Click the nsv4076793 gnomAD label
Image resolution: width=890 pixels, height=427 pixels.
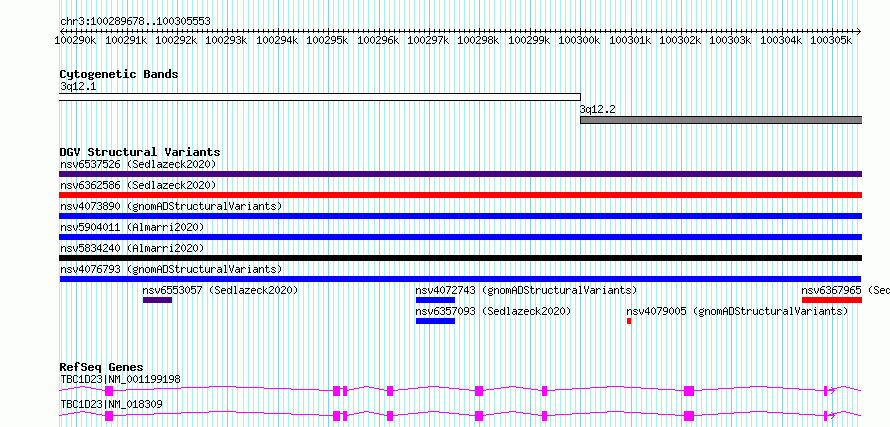(x=171, y=269)
